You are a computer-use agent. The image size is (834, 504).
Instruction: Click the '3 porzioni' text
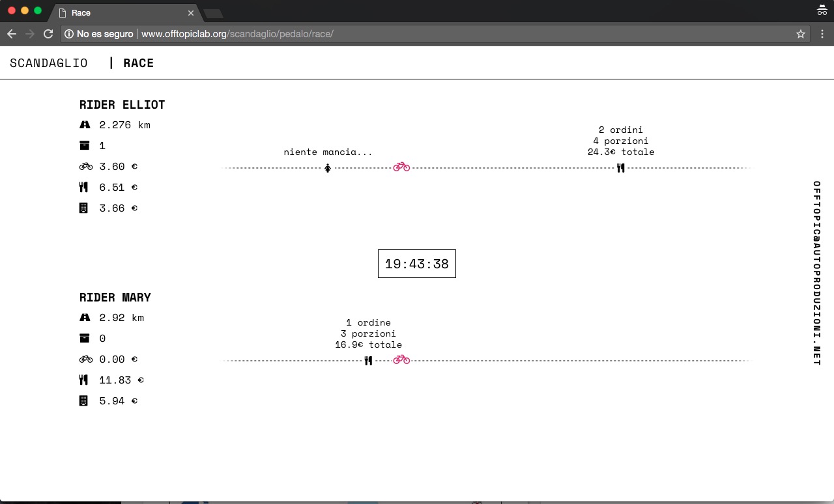click(368, 333)
